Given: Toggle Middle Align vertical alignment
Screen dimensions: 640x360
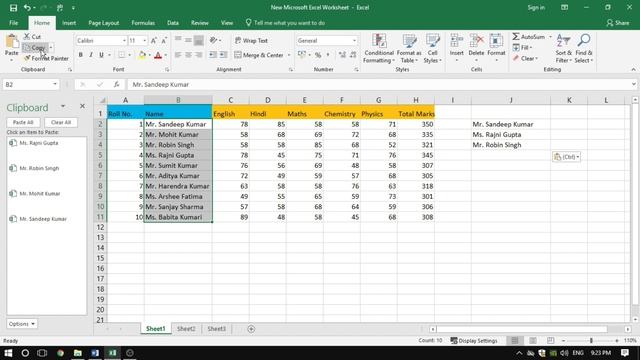Looking at the screenshot, I should 188,40.
